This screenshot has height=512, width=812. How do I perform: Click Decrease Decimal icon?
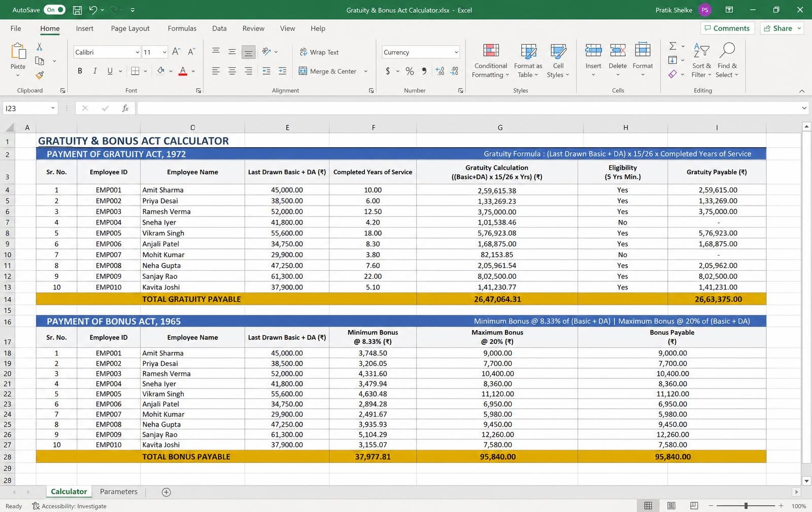pos(454,71)
